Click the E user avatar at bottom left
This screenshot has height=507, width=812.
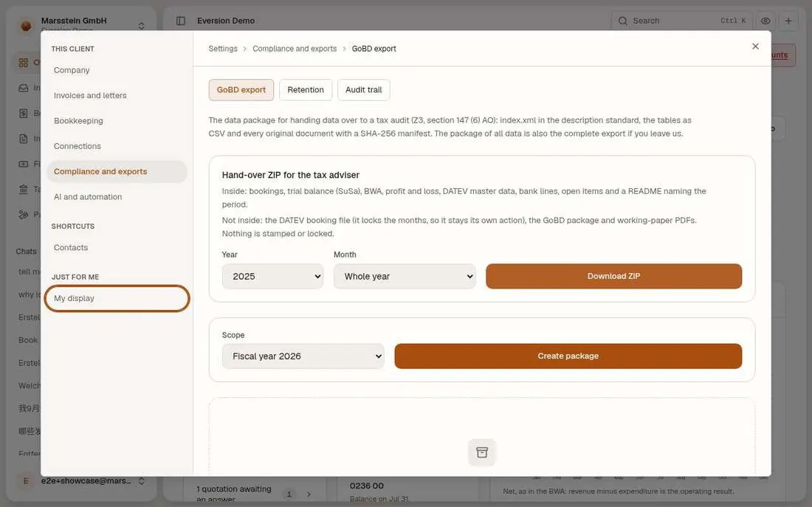pos(26,481)
